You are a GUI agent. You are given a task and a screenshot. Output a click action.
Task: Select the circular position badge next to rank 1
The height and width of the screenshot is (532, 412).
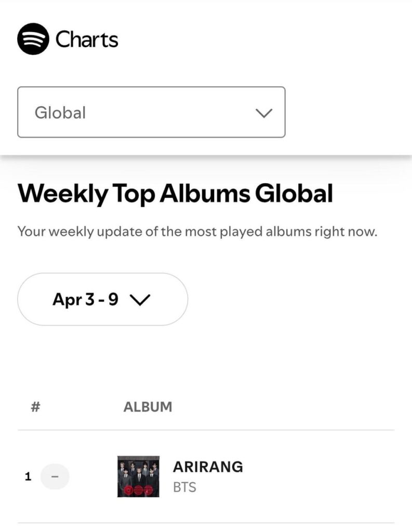click(x=54, y=476)
